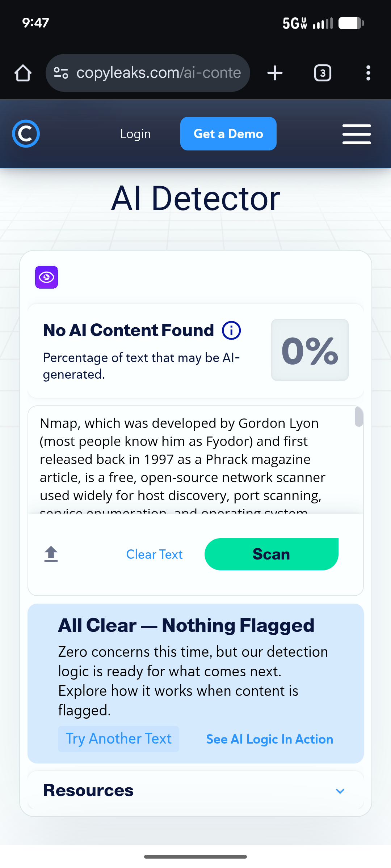Viewport: 391px width, 868px height.
Task: Open a new tab with plus icon
Action: click(x=275, y=73)
